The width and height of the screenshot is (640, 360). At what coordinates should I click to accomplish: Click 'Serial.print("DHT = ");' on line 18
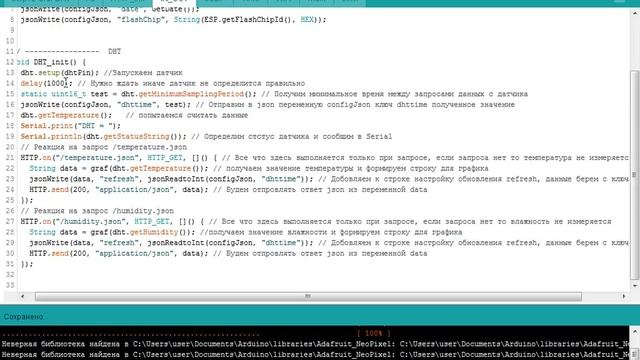(x=71, y=126)
